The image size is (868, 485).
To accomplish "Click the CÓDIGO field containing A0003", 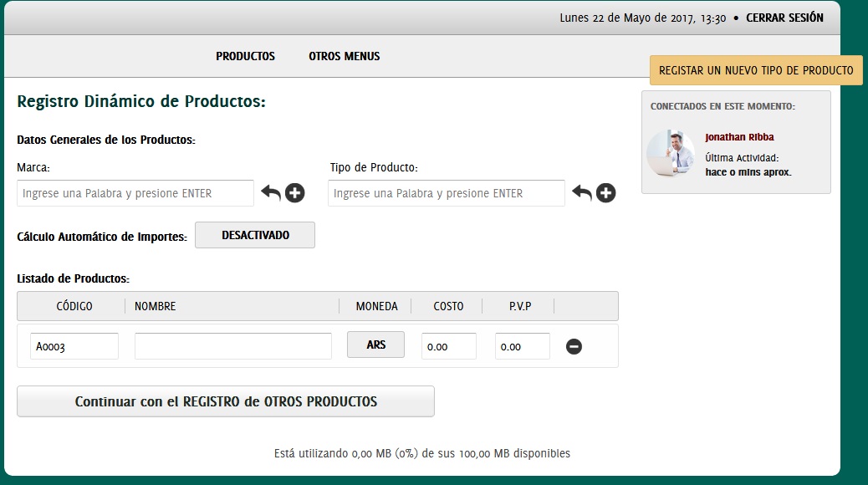I will tap(74, 346).
